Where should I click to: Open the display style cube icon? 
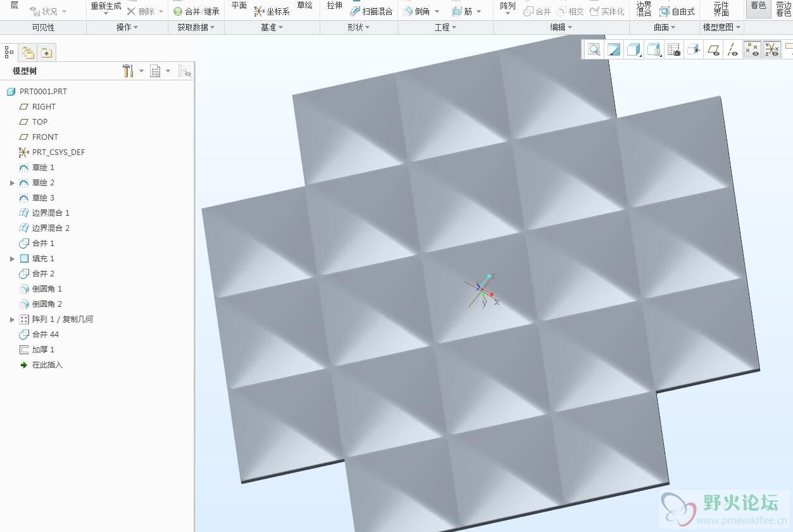click(x=634, y=50)
